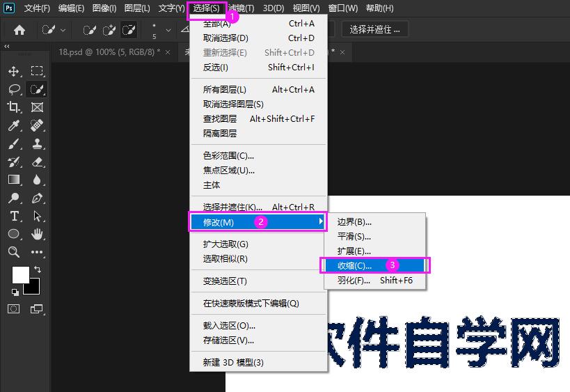Select the Eraser tool
This screenshot has height=392, width=570.
pos(37,162)
